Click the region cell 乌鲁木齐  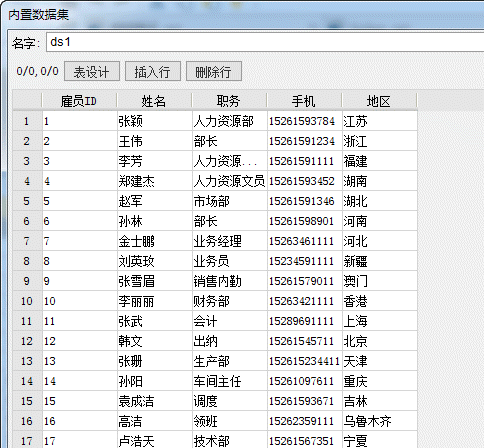pos(380,421)
